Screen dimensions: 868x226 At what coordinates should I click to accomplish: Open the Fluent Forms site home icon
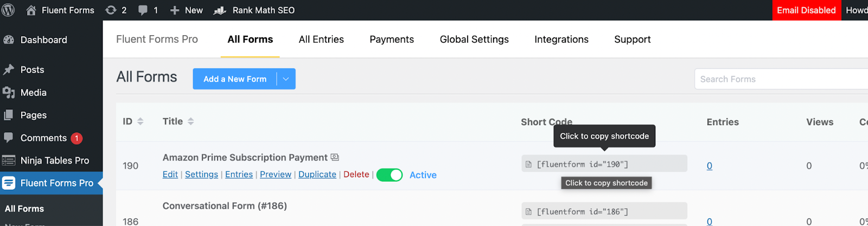(x=31, y=10)
